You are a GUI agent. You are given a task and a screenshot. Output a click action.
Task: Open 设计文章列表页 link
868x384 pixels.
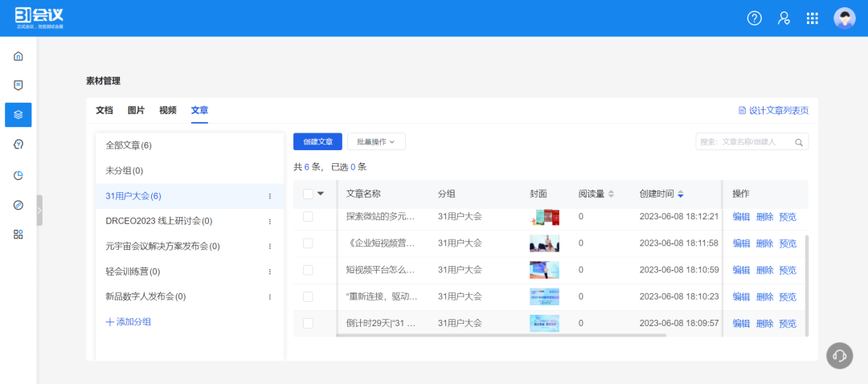click(773, 111)
